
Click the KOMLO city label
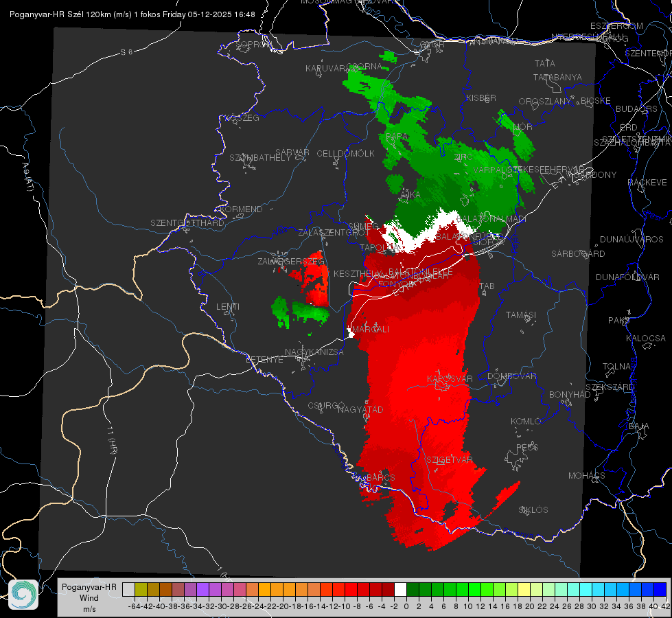tap(526, 422)
